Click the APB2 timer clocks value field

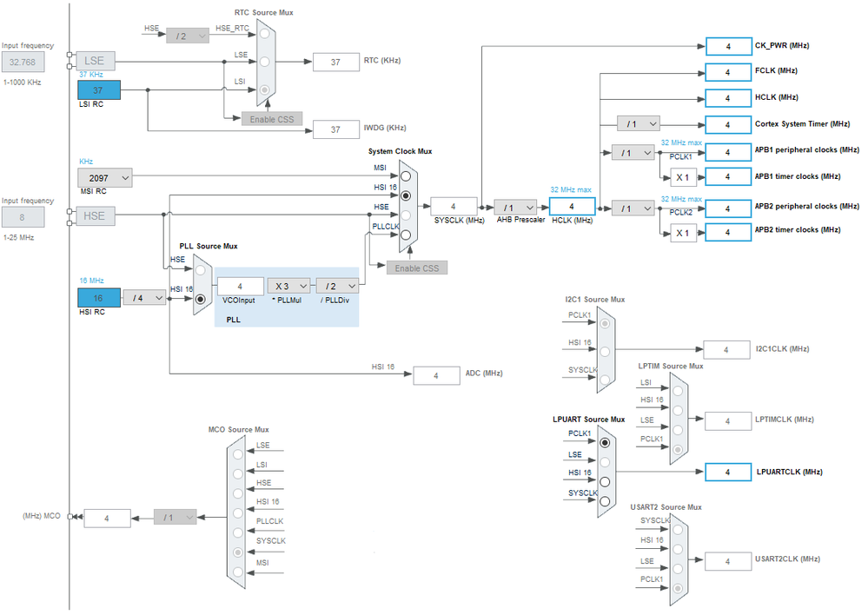tap(728, 232)
